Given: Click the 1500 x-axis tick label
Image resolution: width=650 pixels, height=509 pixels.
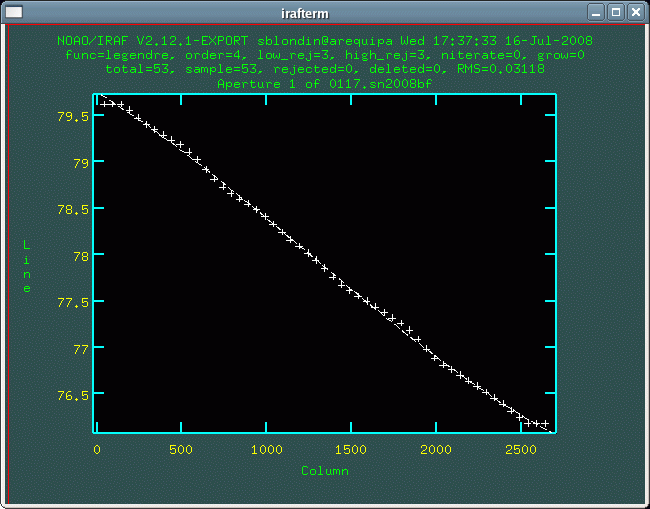Looking at the screenshot, I should coord(352,450).
